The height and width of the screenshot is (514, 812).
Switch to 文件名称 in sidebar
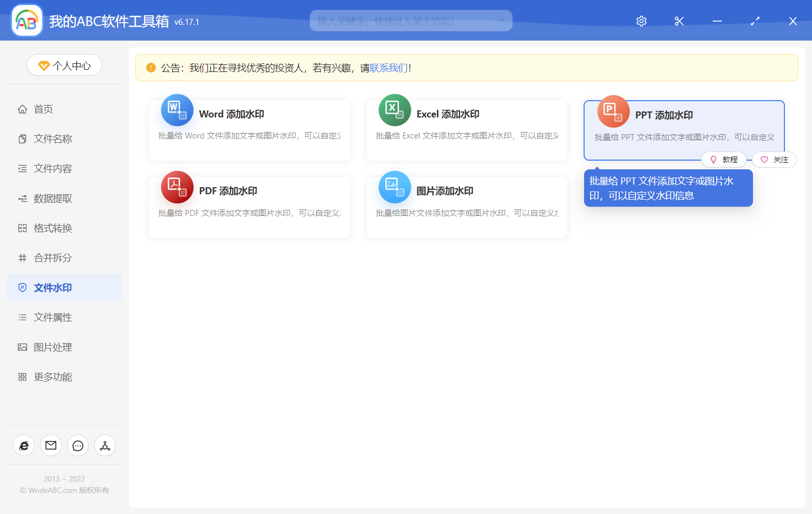(x=53, y=139)
